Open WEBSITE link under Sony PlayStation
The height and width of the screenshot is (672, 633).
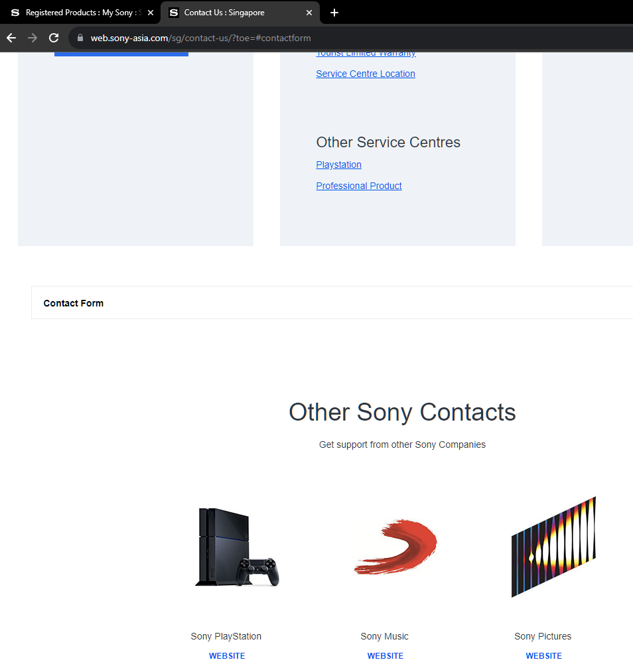(227, 655)
